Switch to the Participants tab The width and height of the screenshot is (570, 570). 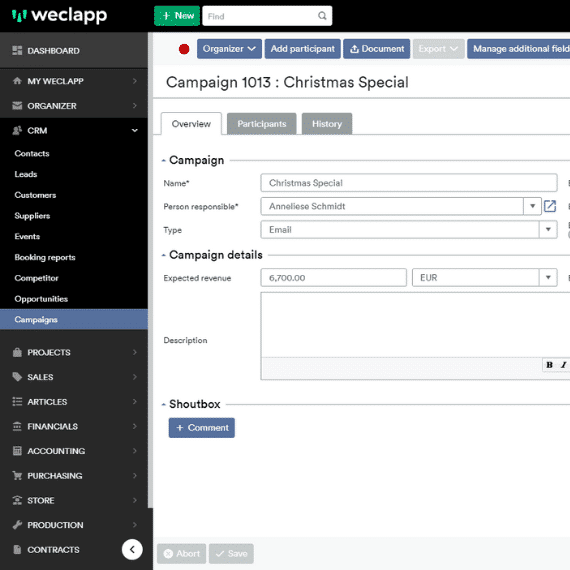tap(262, 124)
